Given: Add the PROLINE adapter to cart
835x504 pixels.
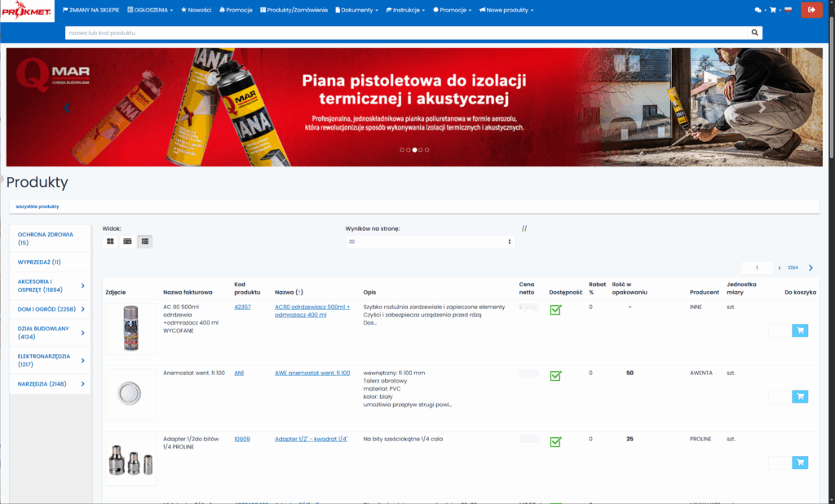Looking at the screenshot, I should (x=799, y=462).
